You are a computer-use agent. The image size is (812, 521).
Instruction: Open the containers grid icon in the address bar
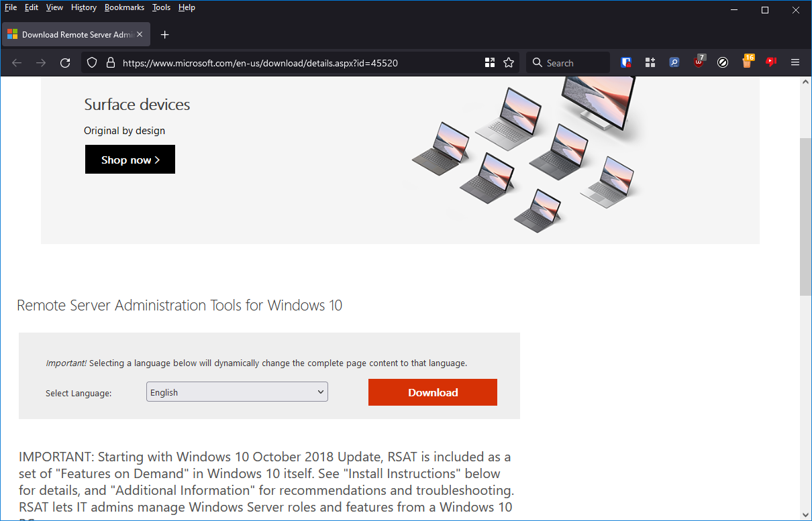(489, 62)
